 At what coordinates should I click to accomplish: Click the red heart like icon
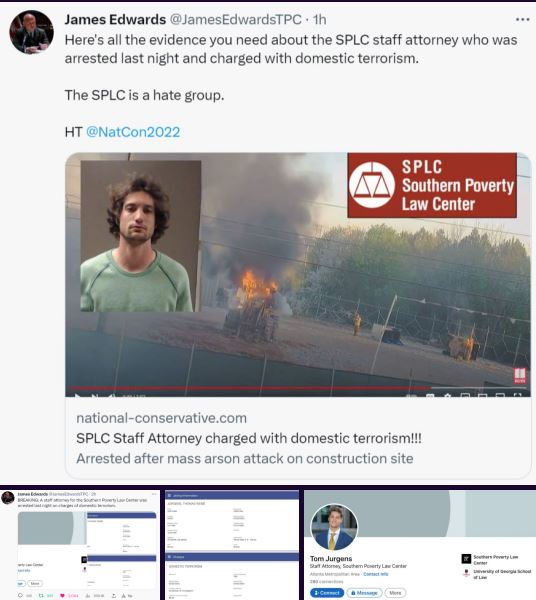click(62, 595)
